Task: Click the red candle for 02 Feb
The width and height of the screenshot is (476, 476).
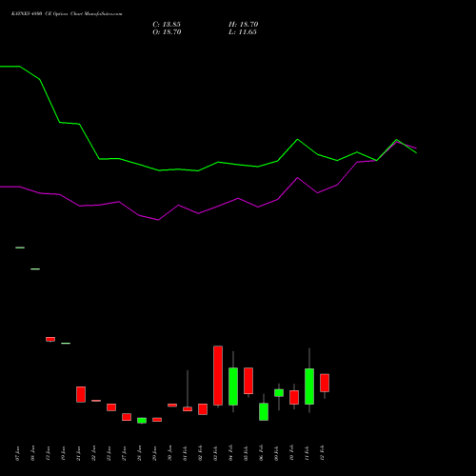Action: click(203, 409)
